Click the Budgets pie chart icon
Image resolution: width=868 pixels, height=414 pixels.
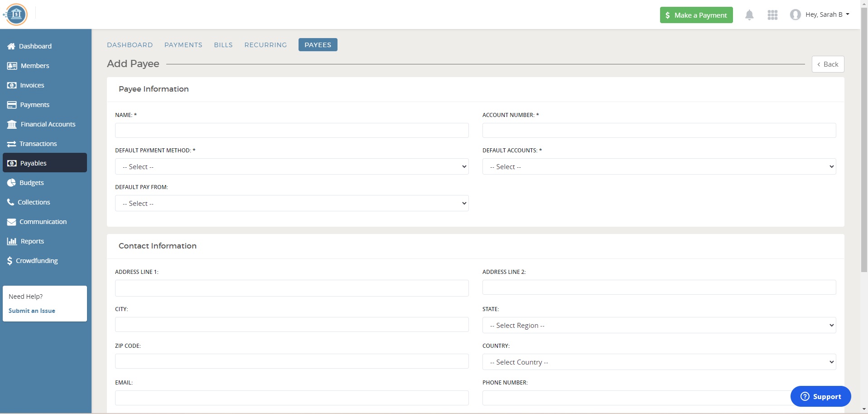point(11,183)
